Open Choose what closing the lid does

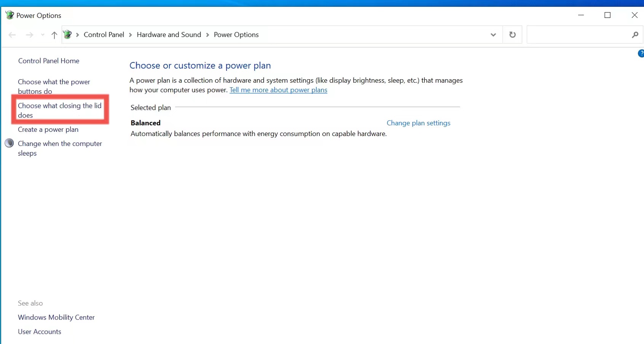59,110
